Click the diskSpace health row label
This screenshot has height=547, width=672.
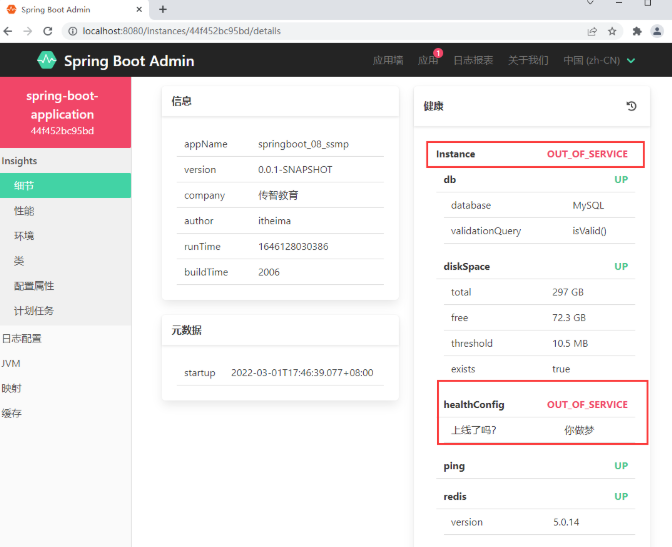[466, 267]
